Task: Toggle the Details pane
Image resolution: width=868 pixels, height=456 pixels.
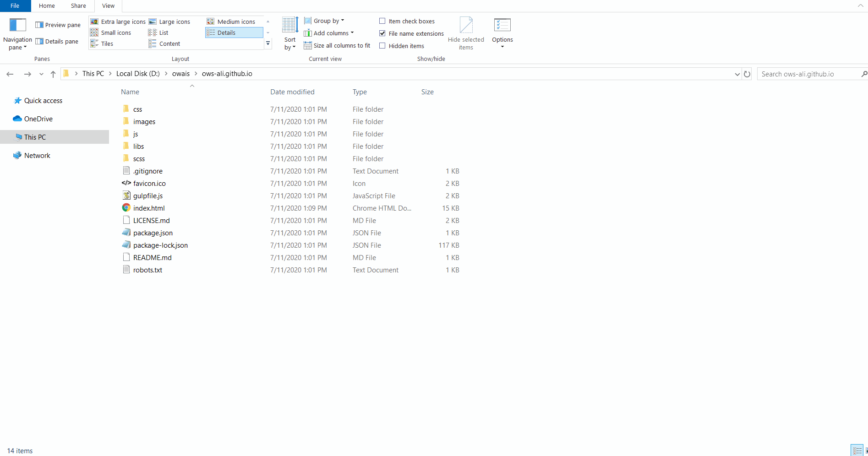Action: click(x=57, y=41)
